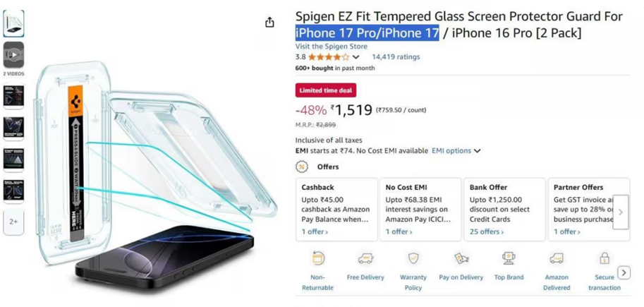Click the Limited time deal badge
The width and height of the screenshot is (644, 307).
pos(326,90)
